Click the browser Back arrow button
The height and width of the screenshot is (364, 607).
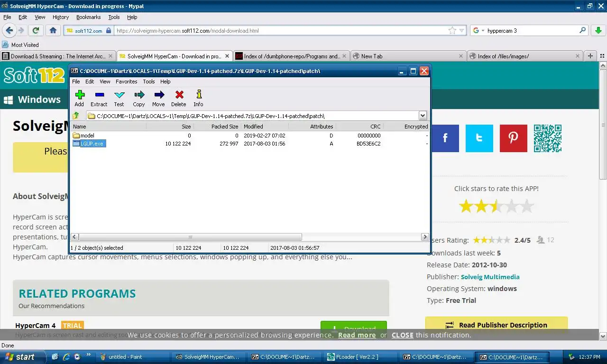pos(9,30)
